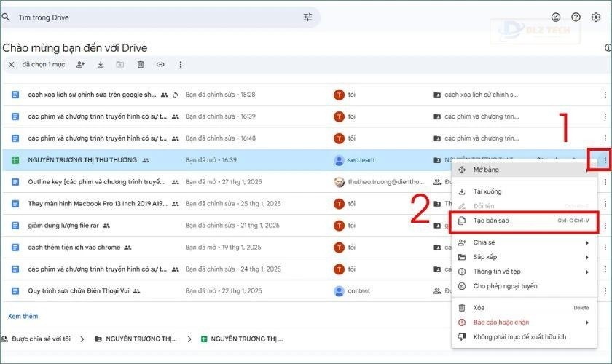Open the Settings gear icon
Screen dimensions: 612x364
click(596, 17)
